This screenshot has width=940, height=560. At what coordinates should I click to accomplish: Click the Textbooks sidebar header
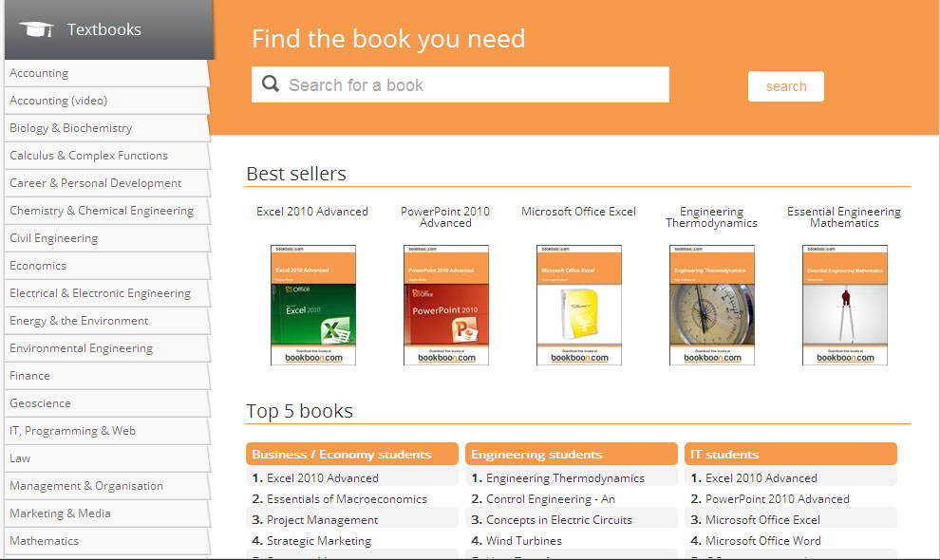tap(109, 29)
